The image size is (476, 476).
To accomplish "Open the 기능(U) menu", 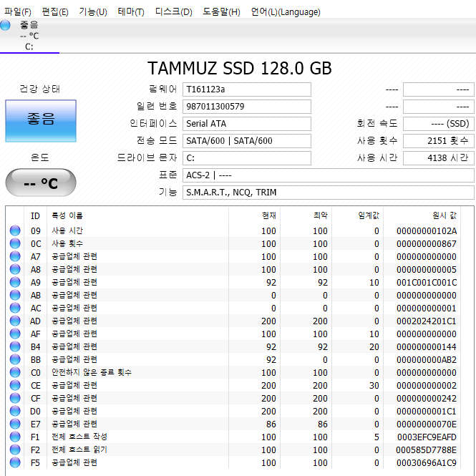I will (93, 12).
